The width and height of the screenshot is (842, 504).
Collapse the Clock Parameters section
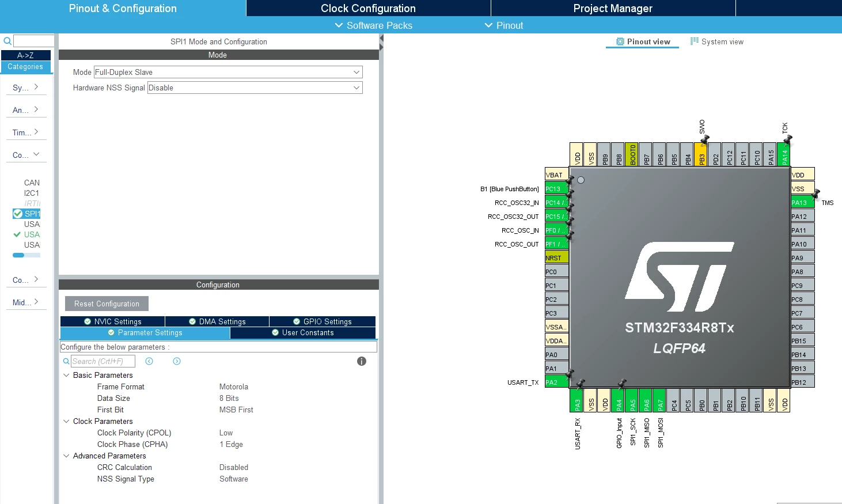66,421
